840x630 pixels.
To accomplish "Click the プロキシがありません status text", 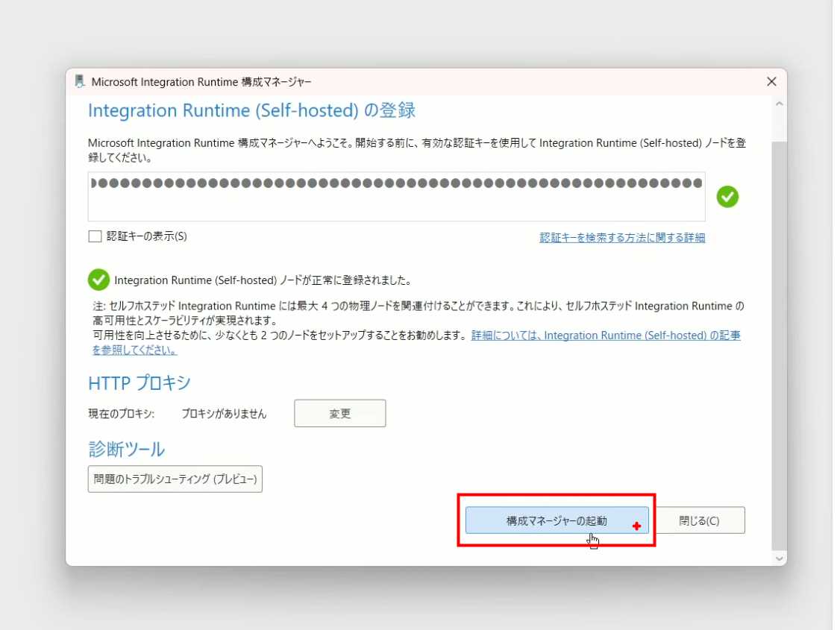I will tap(224, 414).
